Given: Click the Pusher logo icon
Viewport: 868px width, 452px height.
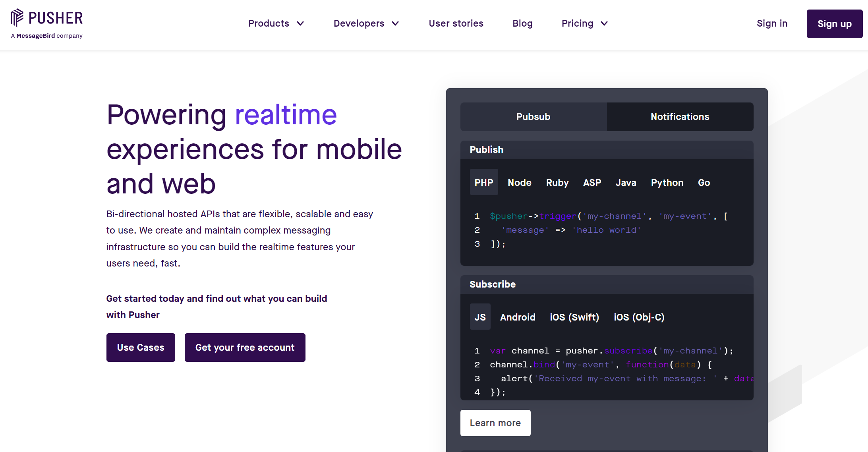Looking at the screenshot, I should (x=17, y=17).
